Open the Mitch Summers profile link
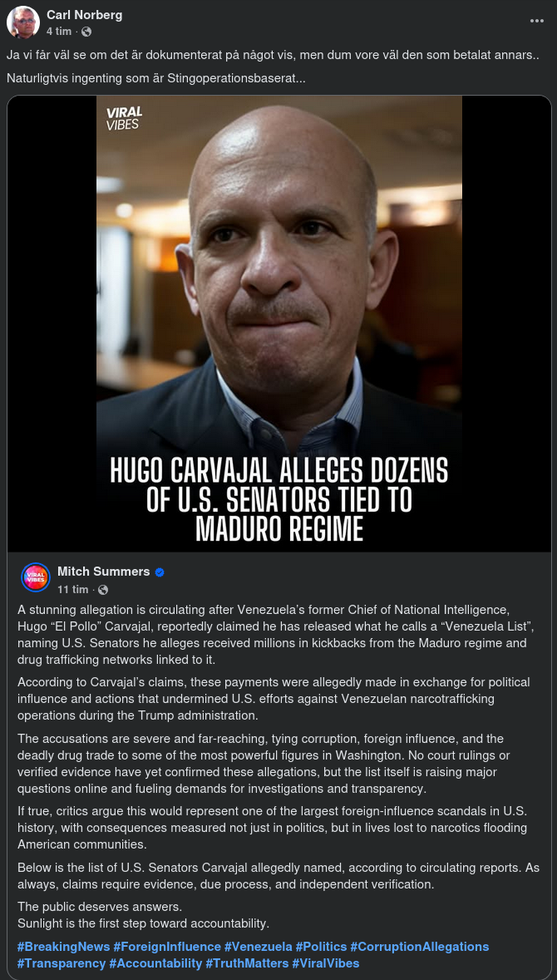 104,572
